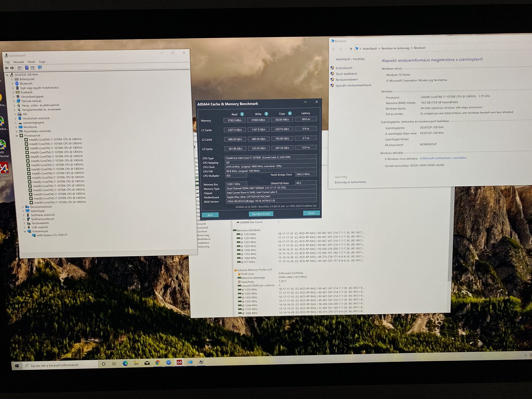The height and width of the screenshot is (399, 532).
Task: Select the Tárolóvezérlők tree item
Action: (40, 223)
